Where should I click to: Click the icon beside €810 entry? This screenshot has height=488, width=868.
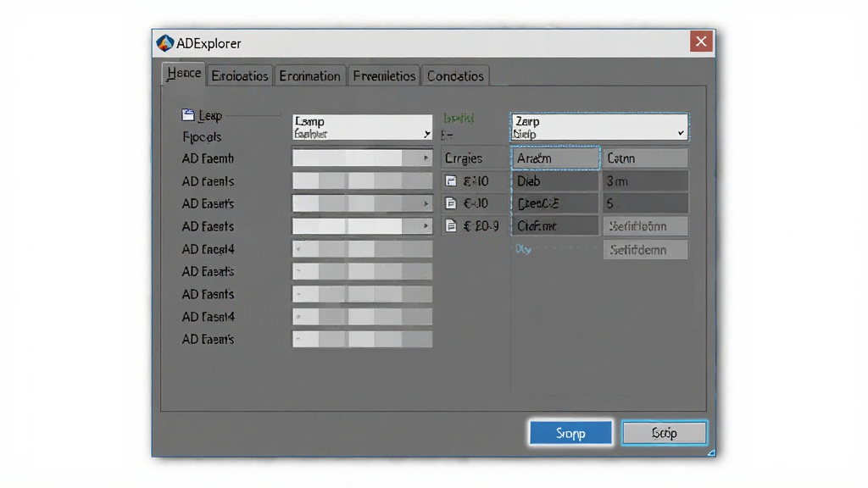click(x=451, y=181)
